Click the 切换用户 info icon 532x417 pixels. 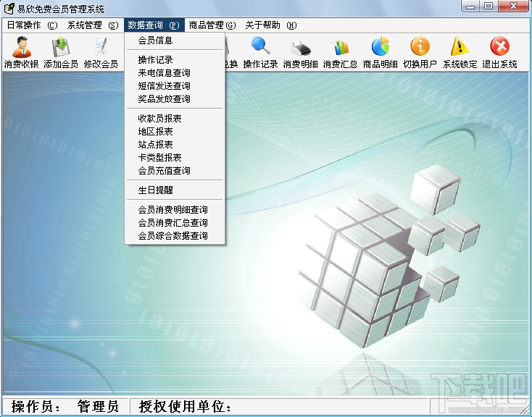point(420,52)
